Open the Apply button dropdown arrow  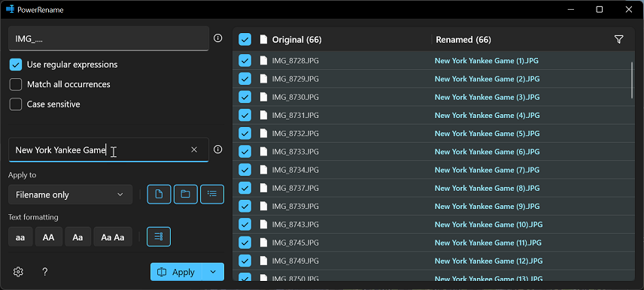tap(213, 272)
